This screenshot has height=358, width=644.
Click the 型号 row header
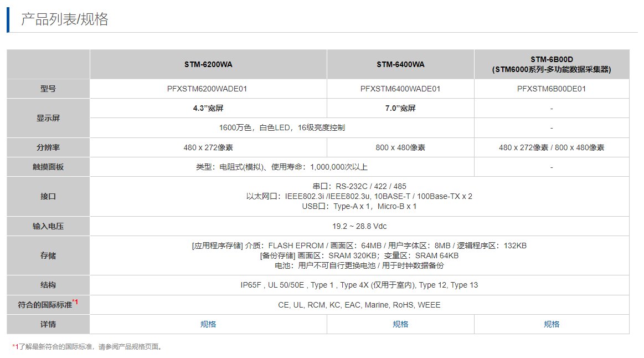click(48, 89)
